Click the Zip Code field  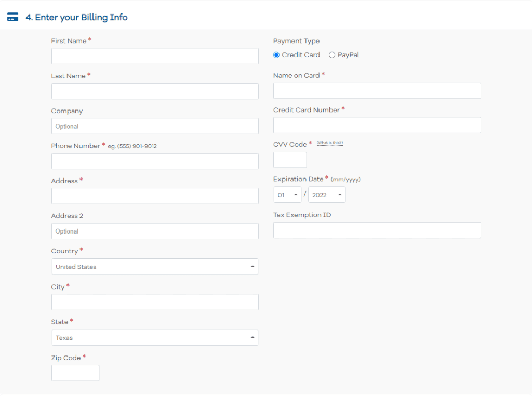point(75,373)
